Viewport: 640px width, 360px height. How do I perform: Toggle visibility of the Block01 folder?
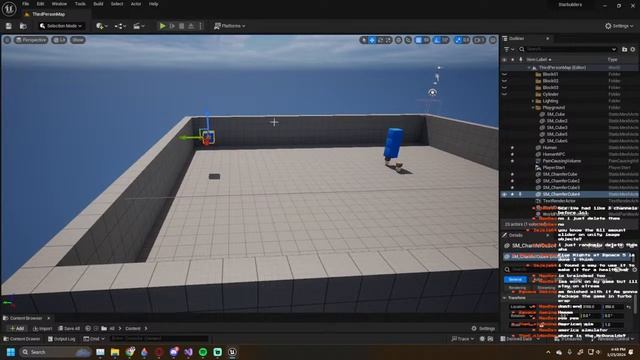pos(504,74)
